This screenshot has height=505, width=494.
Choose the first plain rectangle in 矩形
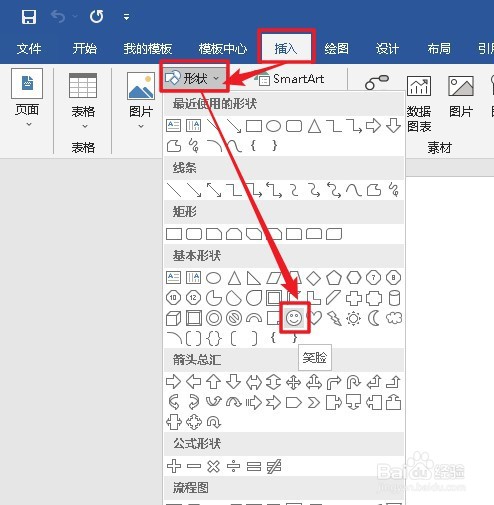tap(174, 234)
